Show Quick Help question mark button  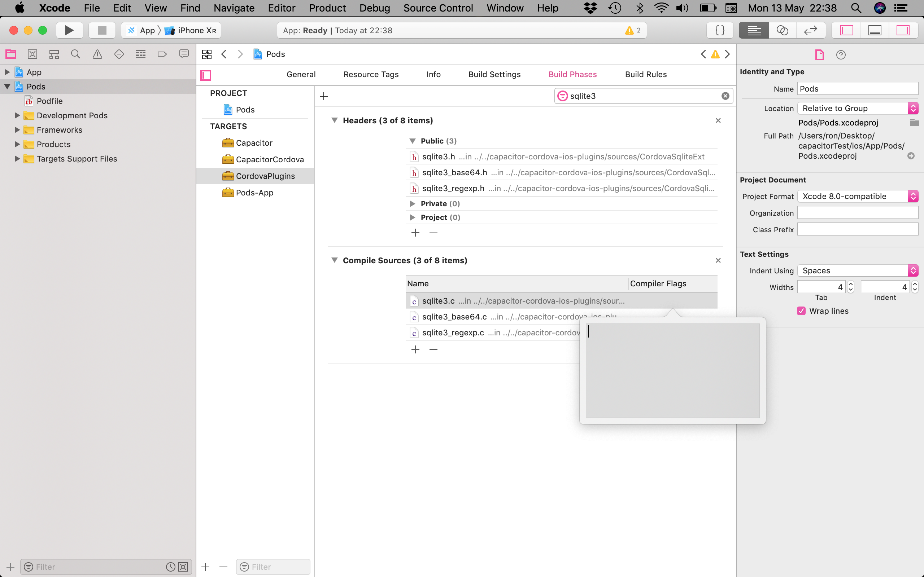[x=841, y=54]
